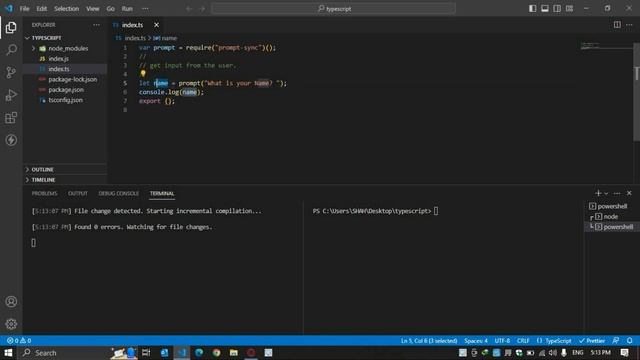640x360 pixels.
Task: Open terminal panel more actions ellipsis
Action: tap(617, 193)
